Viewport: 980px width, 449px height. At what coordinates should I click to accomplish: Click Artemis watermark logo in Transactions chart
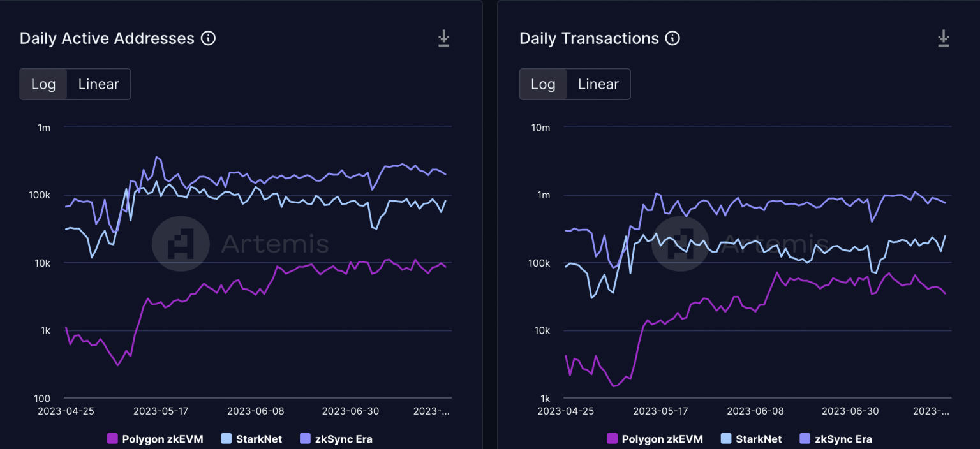tap(680, 244)
